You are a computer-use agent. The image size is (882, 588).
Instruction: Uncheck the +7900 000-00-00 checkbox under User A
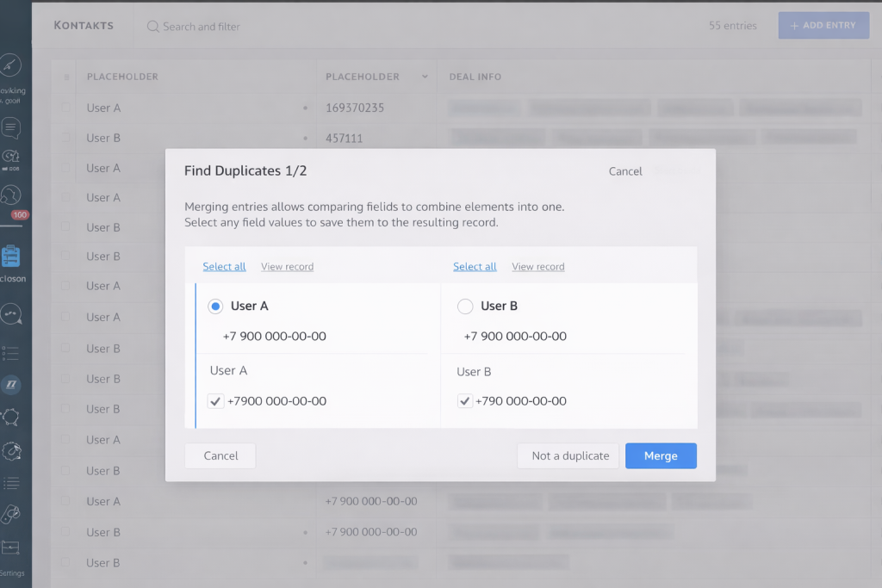(x=215, y=401)
